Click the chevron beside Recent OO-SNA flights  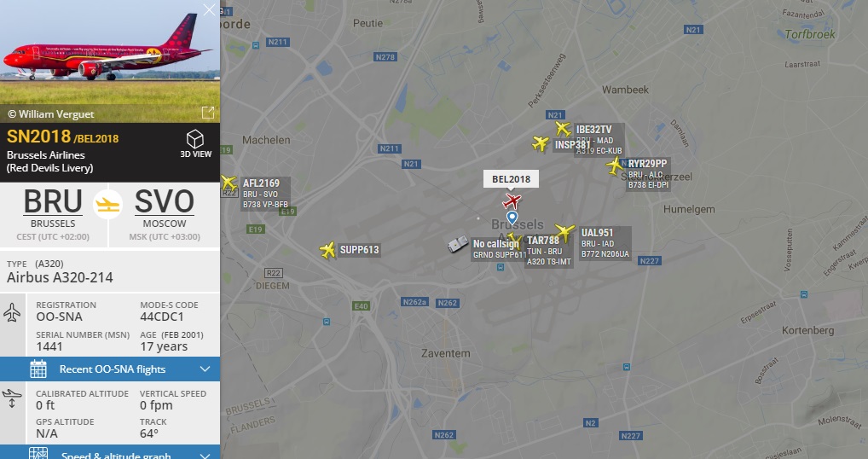click(205, 369)
